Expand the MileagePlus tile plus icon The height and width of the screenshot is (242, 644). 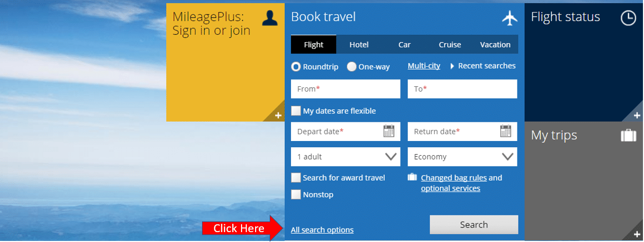pyautogui.click(x=278, y=116)
